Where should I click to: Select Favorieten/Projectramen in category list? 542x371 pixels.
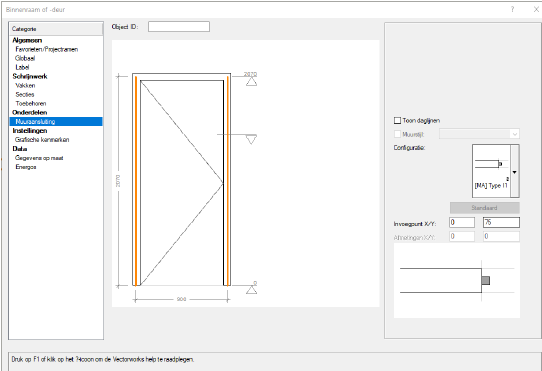[x=47, y=49]
